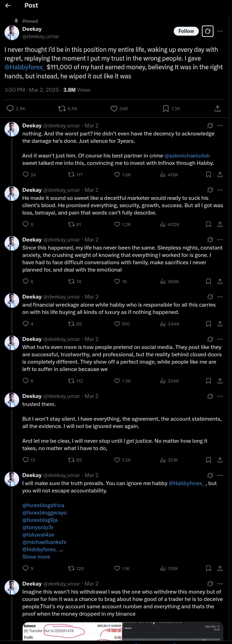Click the reply icon showing 13 replies
The width and height of the screenshot is (232, 644).
point(26,460)
